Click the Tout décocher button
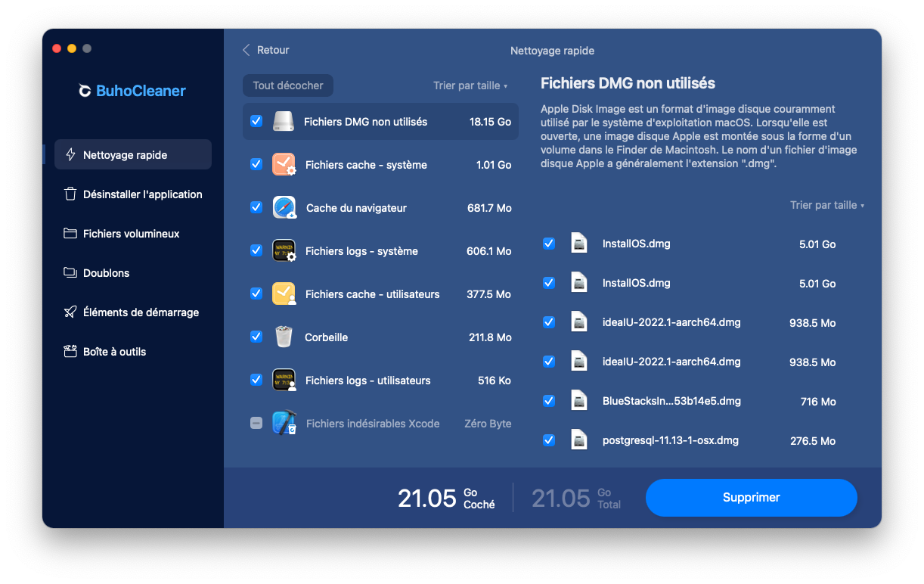924x584 pixels. point(288,85)
